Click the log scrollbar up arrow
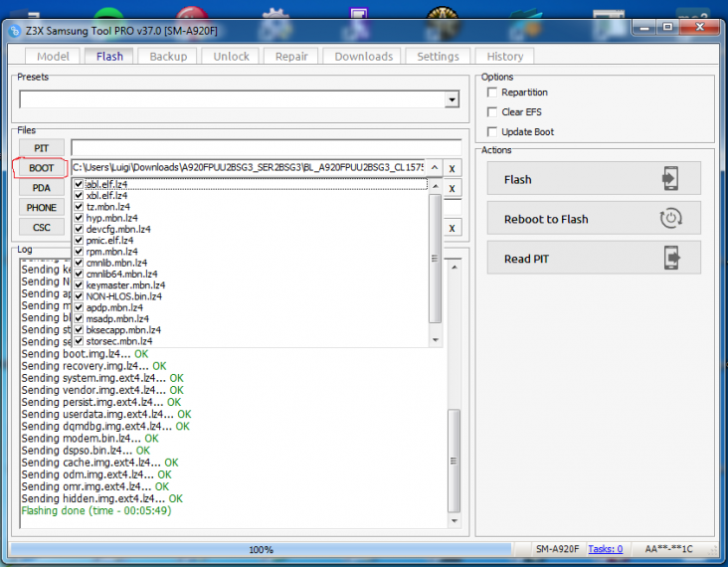The image size is (728, 567). tap(455, 268)
